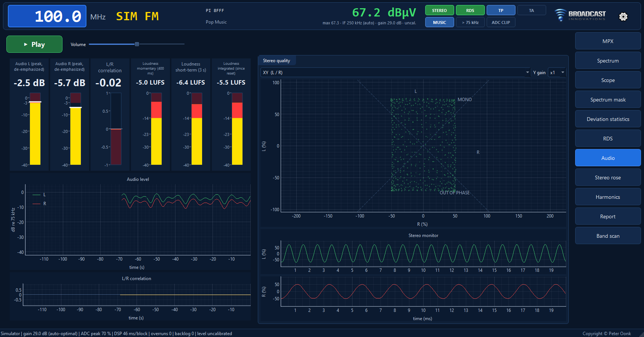
Task: Open the Stereo rose view
Action: point(608,177)
